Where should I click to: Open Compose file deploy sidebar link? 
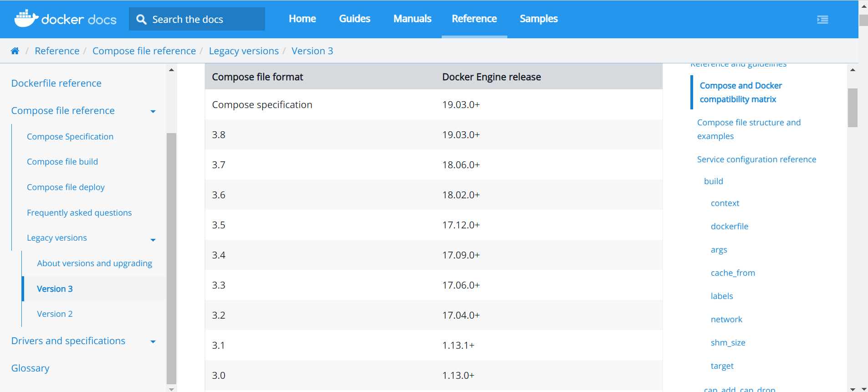click(66, 187)
